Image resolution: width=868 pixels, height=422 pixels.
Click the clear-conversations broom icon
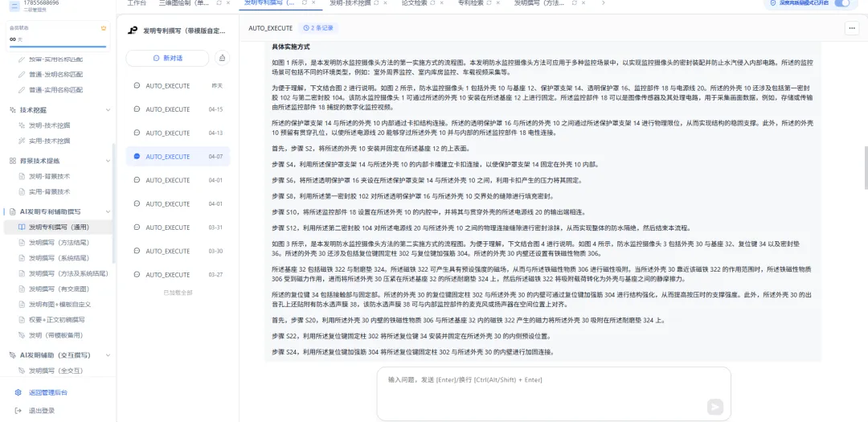[222, 58]
